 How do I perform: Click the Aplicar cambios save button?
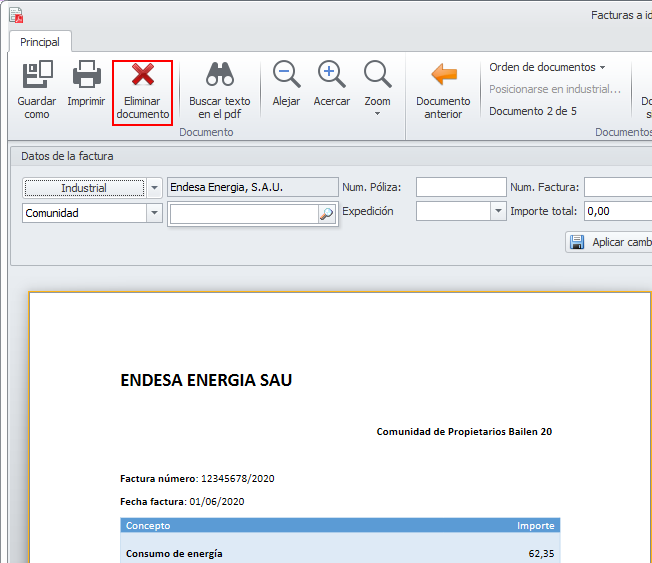point(609,242)
